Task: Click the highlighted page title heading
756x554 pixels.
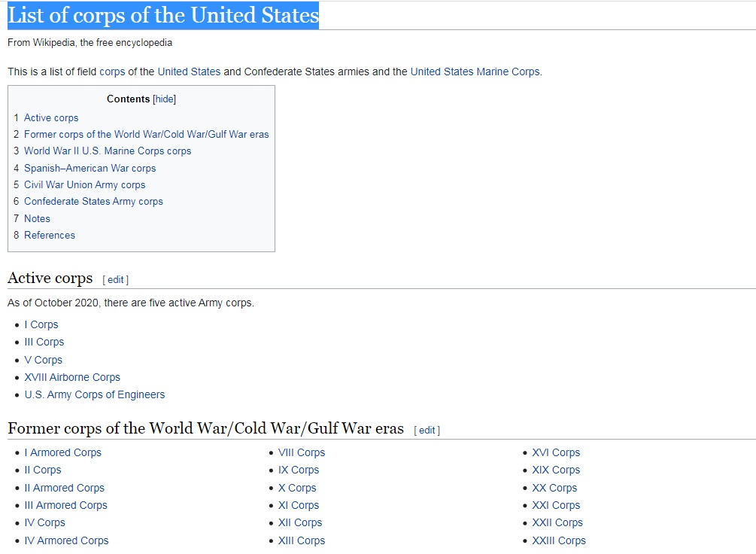Action: pos(163,16)
